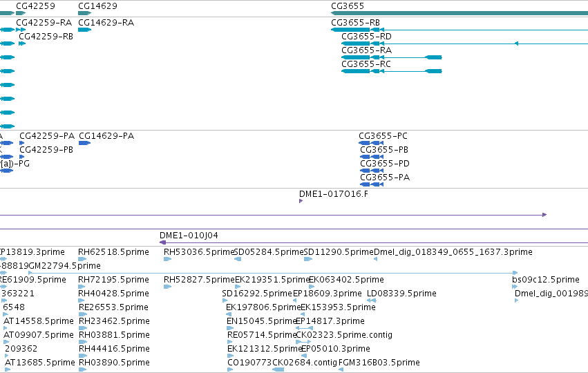
Task: Select EST RE05714.5prime
Action: tap(262, 335)
